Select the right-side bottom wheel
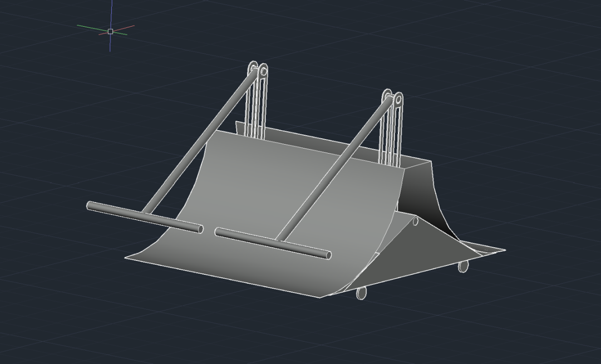The width and height of the screenshot is (601, 364). [x=464, y=266]
